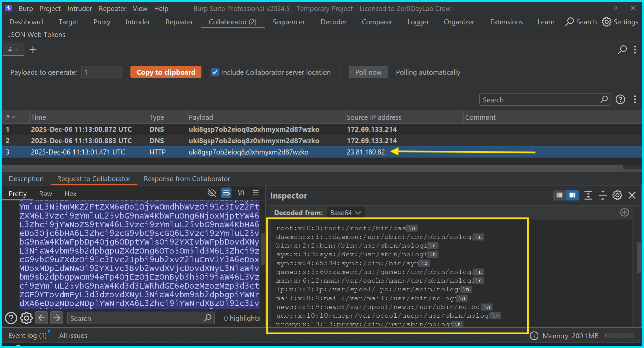Open the Project menu

coord(50,9)
